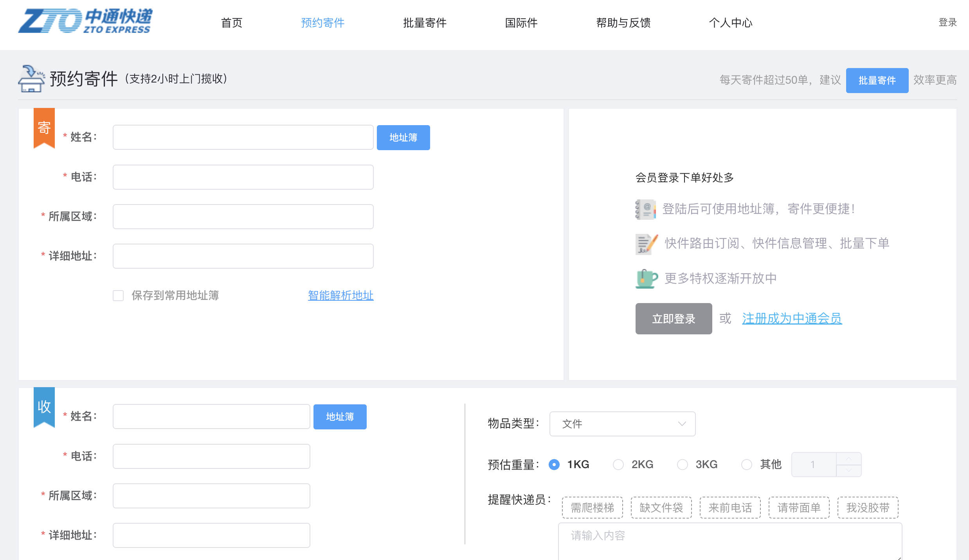Decrease weight with stepper down arrow
The width and height of the screenshot is (969, 560).
coord(848,470)
